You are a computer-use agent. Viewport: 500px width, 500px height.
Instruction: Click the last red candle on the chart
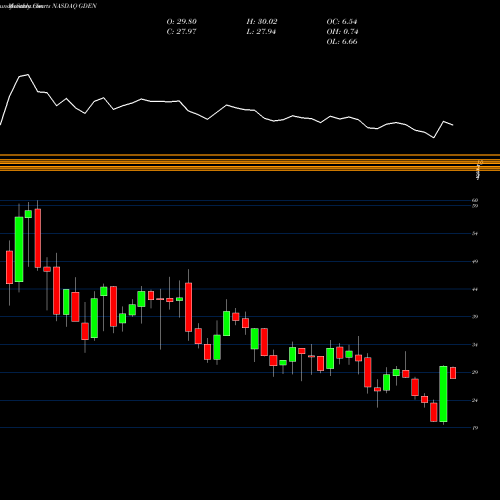click(453, 373)
